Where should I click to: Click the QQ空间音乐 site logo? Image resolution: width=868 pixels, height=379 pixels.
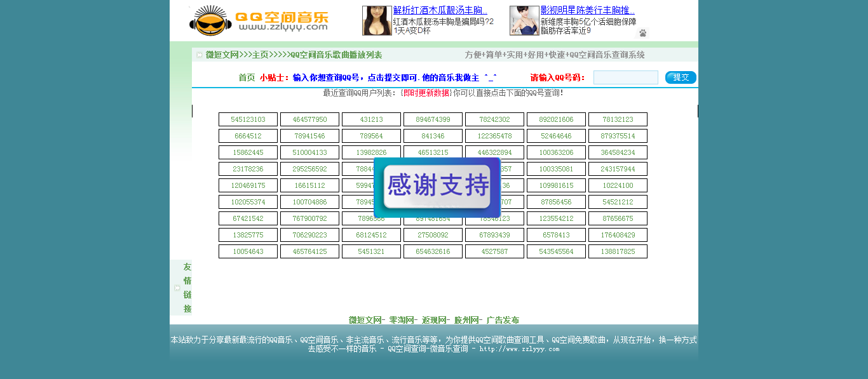(259, 21)
